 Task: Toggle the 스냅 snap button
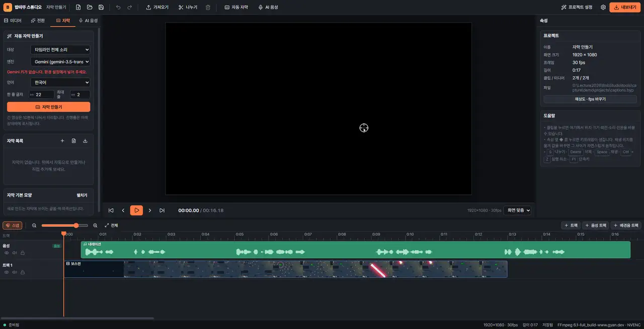coord(13,225)
